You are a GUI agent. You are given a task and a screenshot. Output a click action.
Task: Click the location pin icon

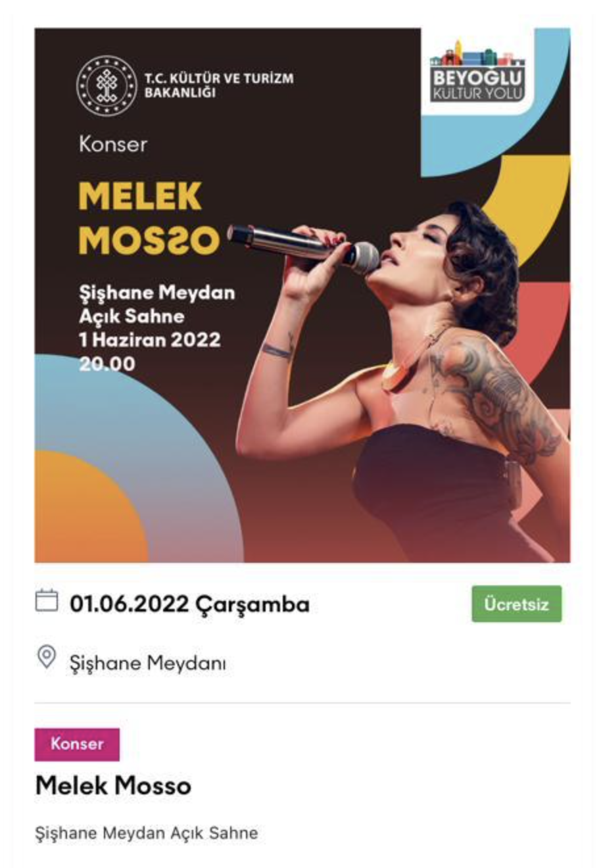[46, 657]
